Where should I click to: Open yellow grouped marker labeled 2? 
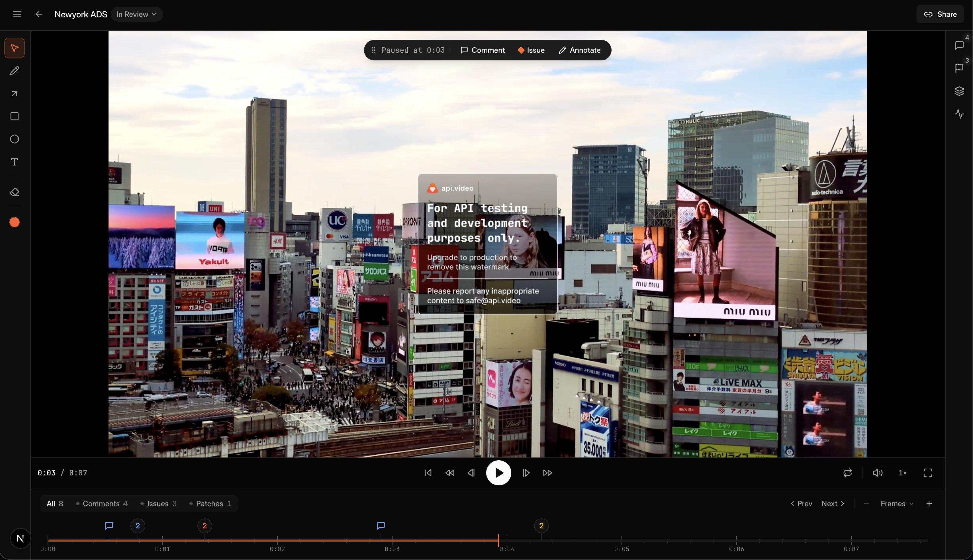point(541,526)
